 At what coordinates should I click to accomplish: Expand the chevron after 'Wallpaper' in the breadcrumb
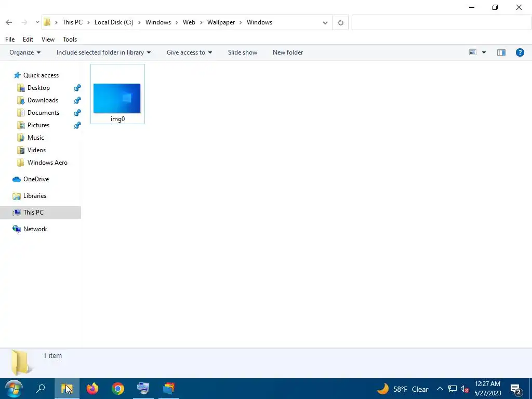[241, 22]
